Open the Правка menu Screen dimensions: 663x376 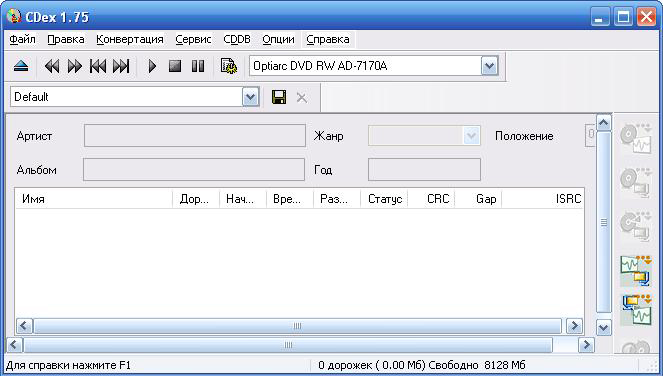point(66,39)
